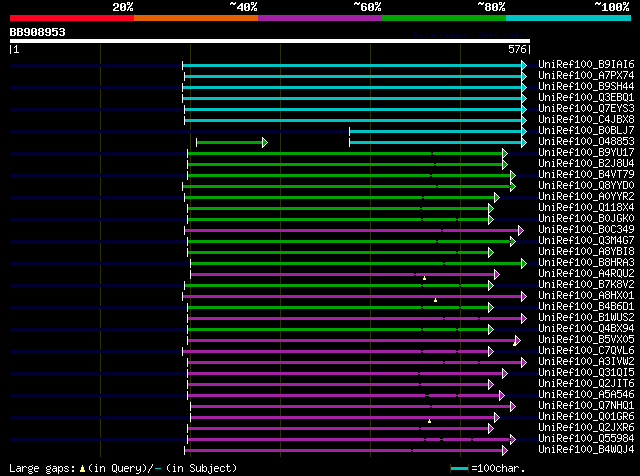Click the yellow gap marker on the Q01GR6 row
This screenshot has height=476, width=640.
click(x=429, y=421)
